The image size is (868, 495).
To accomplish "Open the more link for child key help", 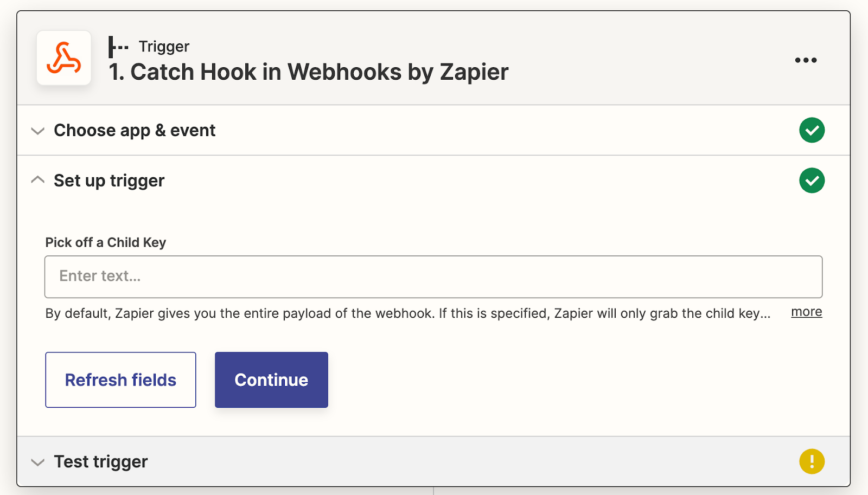I will [806, 312].
